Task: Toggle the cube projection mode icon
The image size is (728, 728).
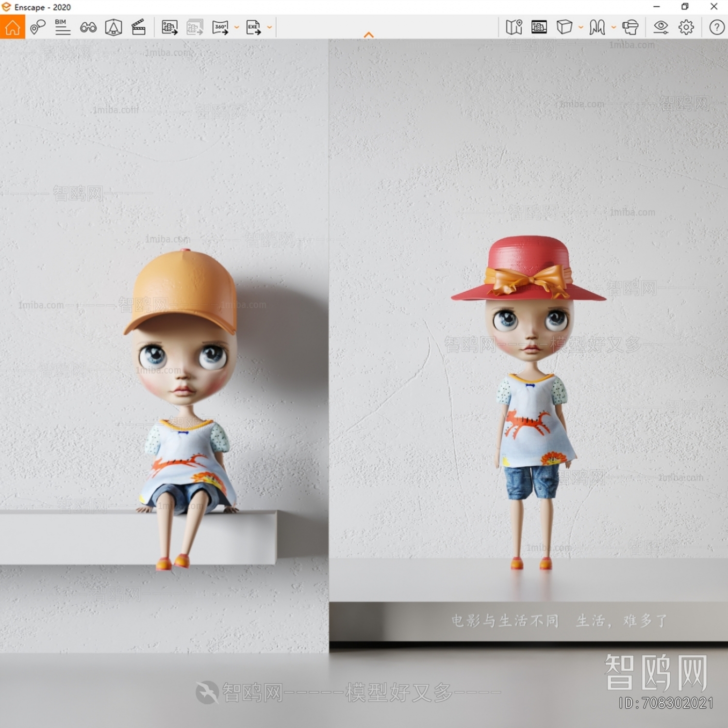Action: 564,27
